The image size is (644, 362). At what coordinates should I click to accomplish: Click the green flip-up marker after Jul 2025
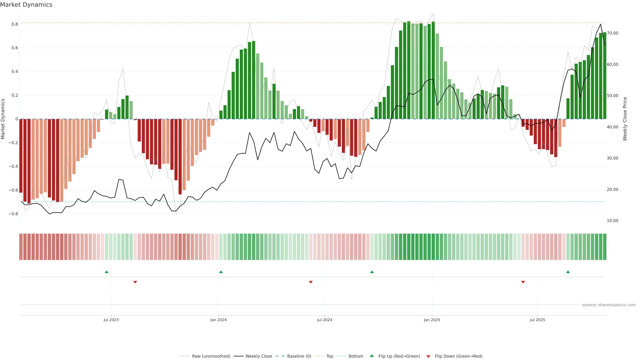click(568, 272)
